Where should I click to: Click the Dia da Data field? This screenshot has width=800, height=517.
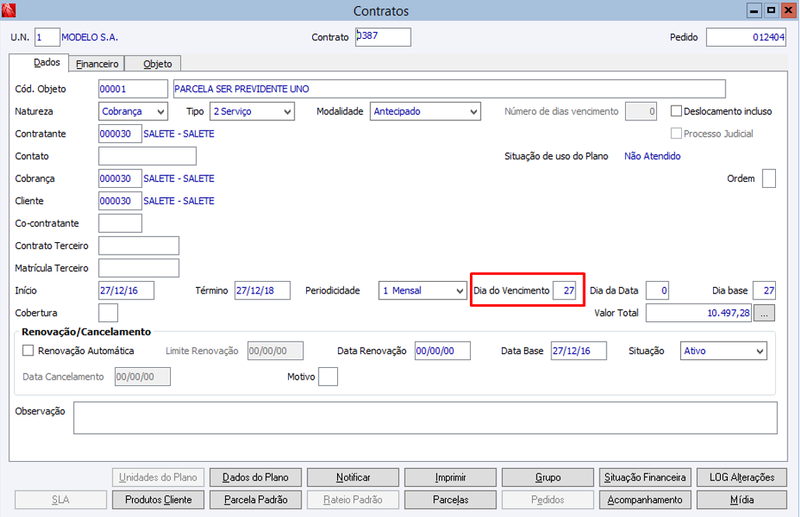pos(658,290)
